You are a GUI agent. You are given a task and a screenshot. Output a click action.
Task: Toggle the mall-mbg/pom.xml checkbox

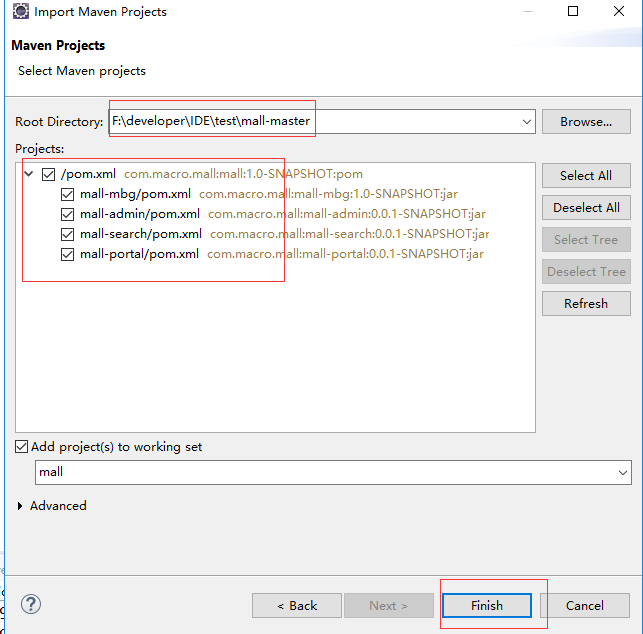[67, 194]
